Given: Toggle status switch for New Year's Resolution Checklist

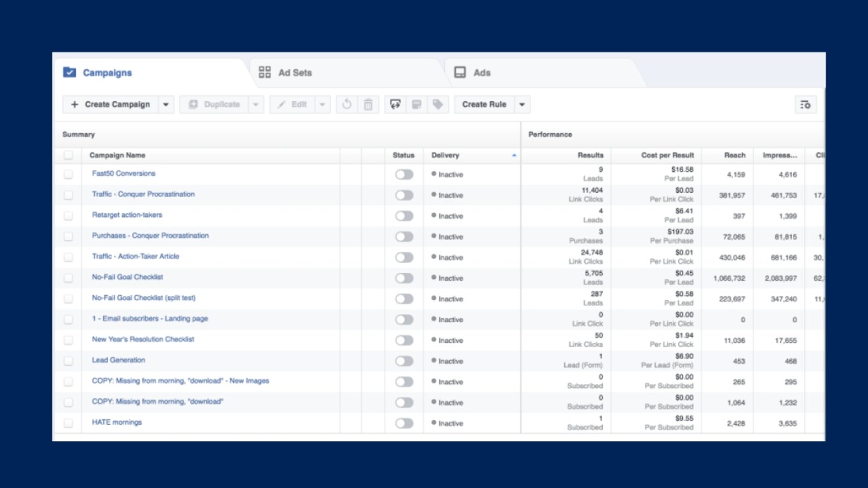Looking at the screenshot, I should (404, 340).
